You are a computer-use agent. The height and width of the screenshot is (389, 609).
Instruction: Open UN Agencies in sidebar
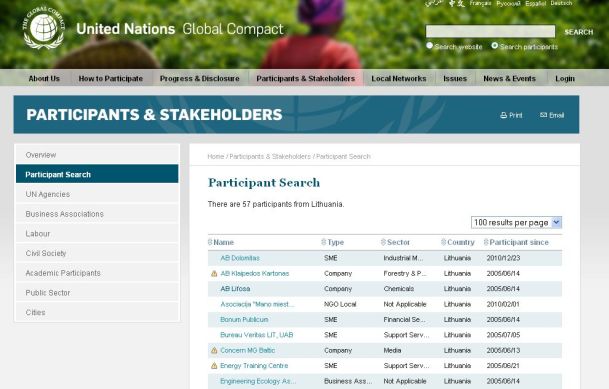(97, 194)
